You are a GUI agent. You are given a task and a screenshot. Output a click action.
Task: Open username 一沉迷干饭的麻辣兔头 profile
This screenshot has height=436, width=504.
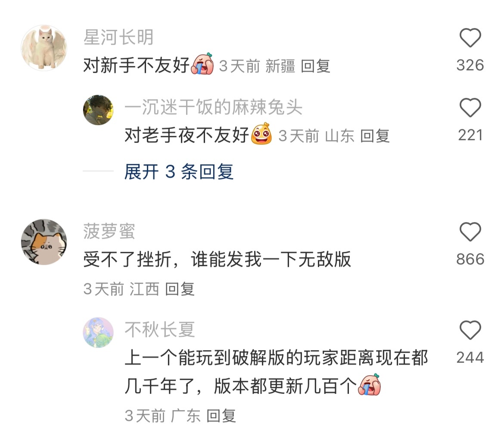click(213, 107)
